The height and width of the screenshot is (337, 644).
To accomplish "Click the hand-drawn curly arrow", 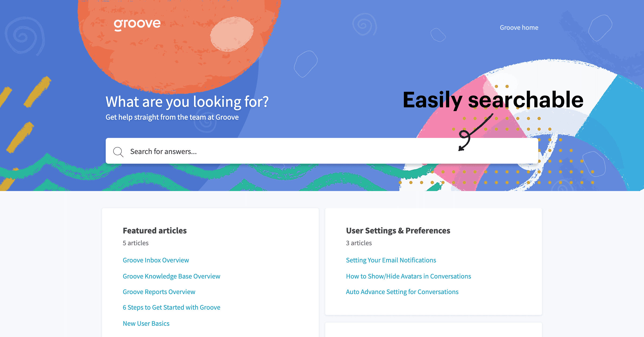I will [x=472, y=133].
